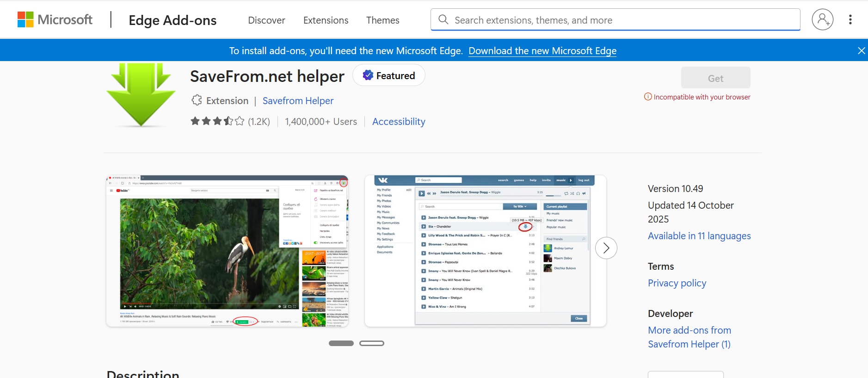Open the Themes section
Image resolution: width=868 pixels, height=378 pixels.
pos(382,20)
